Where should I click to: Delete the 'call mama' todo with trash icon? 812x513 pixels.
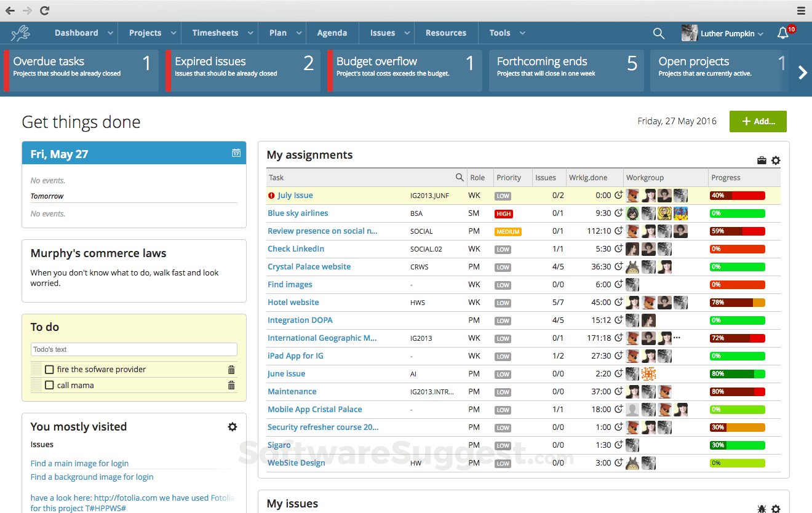231,386
